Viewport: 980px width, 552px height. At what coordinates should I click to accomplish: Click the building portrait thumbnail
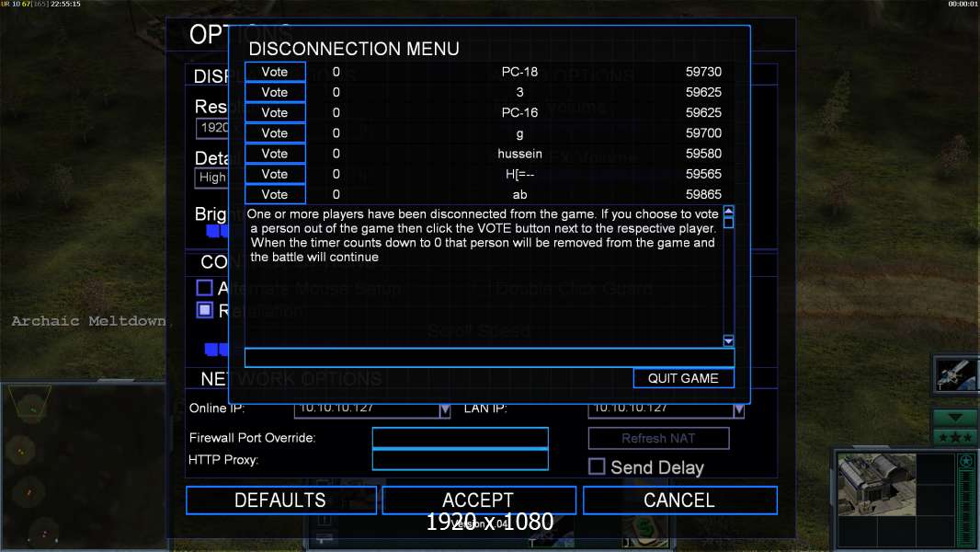876,485
